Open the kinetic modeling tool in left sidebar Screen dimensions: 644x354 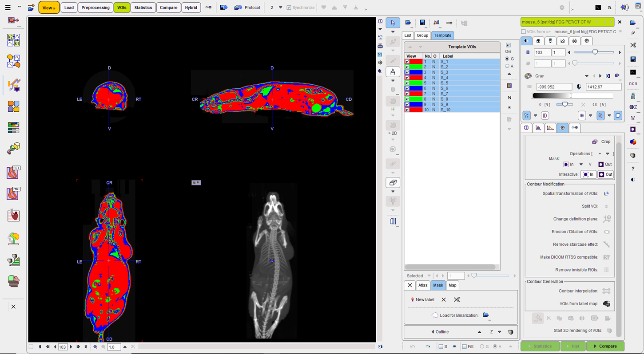(13, 40)
